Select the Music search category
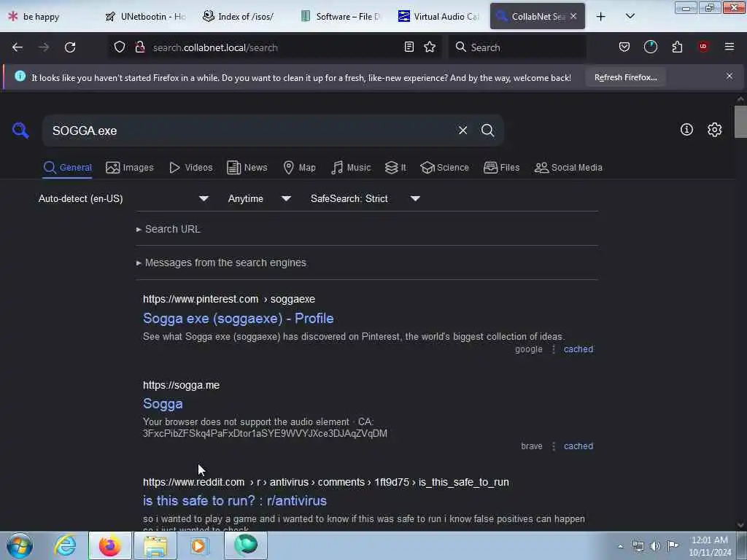The image size is (747, 560). pos(351,168)
